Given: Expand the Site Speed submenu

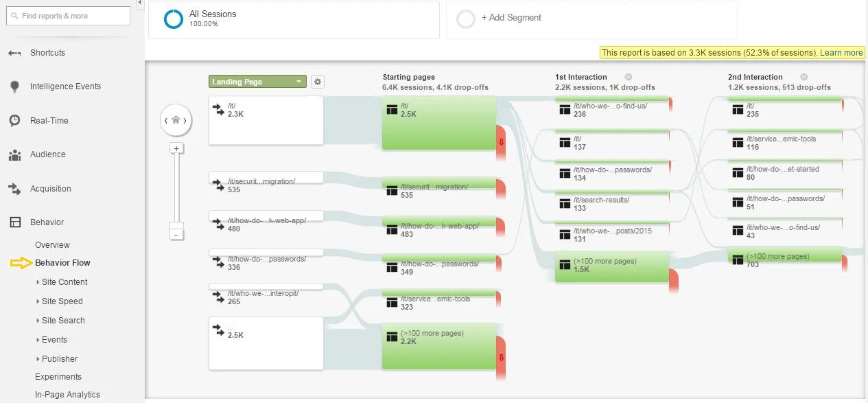Looking at the screenshot, I should tap(62, 301).
